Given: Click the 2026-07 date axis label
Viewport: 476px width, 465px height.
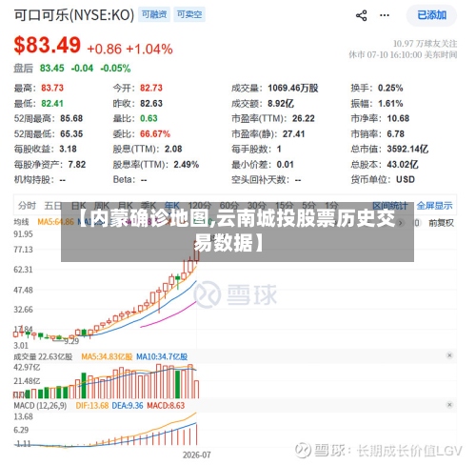Looking at the screenshot, I should click(196, 455).
